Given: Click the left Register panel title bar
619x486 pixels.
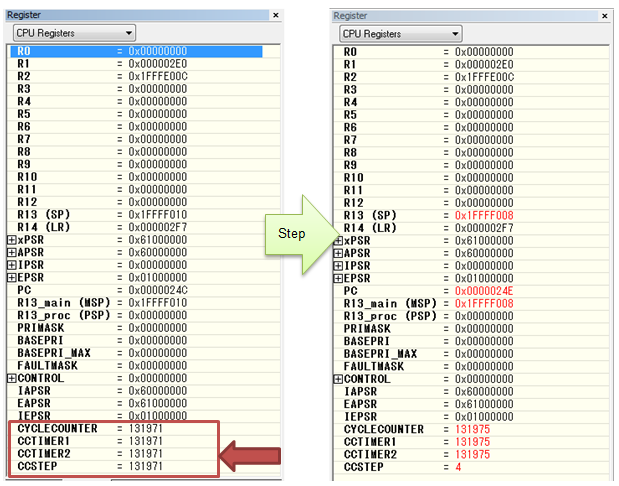Looking at the screenshot, I should (137, 15).
